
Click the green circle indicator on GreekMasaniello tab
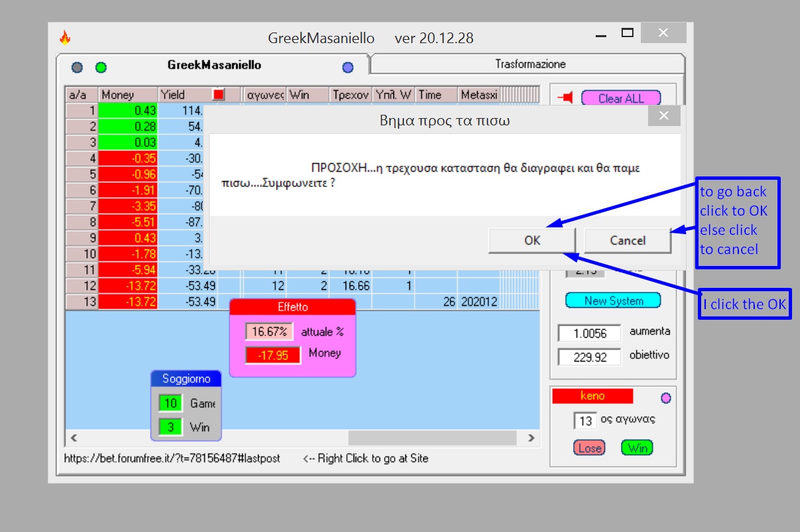click(101, 67)
